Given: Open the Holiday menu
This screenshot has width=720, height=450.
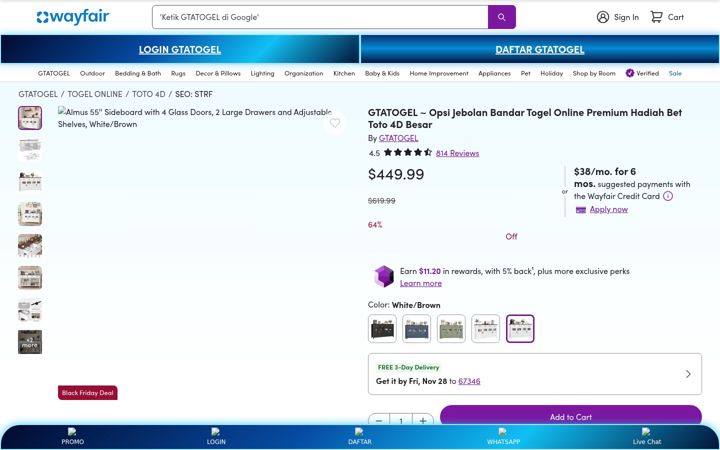Looking at the screenshot, I should pyautogui.click(x=551, y=73).
